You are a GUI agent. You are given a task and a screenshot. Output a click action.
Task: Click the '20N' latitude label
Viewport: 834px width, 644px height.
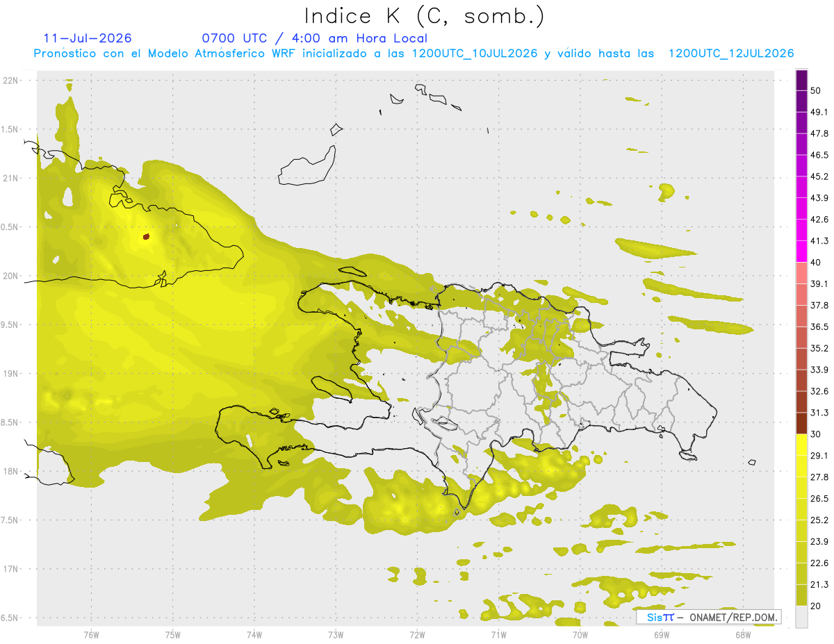(12, 276)
